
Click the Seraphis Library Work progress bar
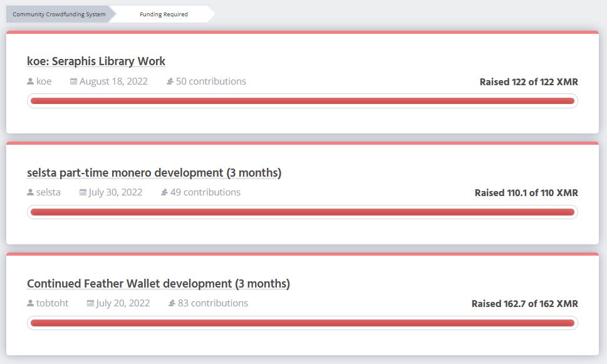303,101
